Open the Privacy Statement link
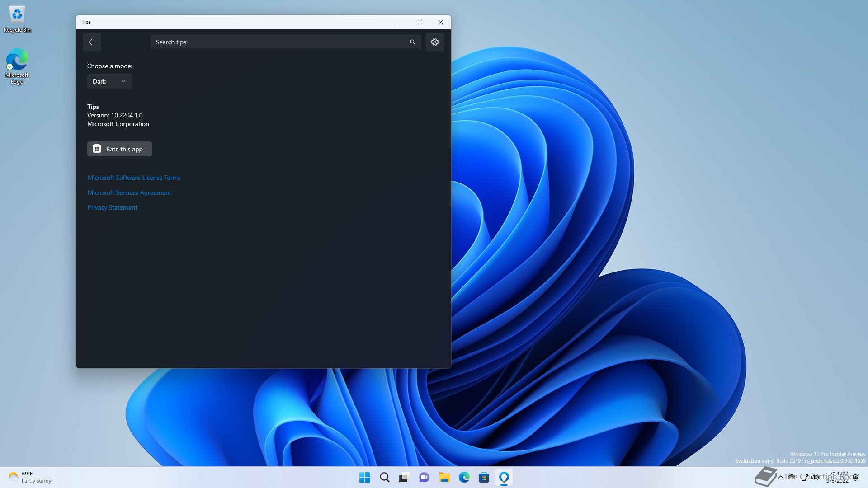 pyautogui.click(x=113, y=207)
